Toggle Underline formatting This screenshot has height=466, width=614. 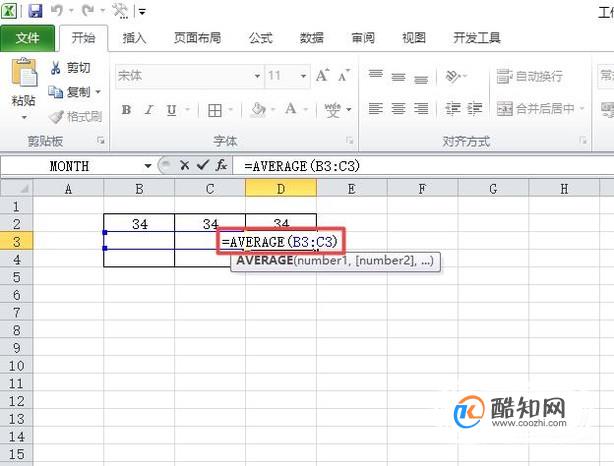172,110
